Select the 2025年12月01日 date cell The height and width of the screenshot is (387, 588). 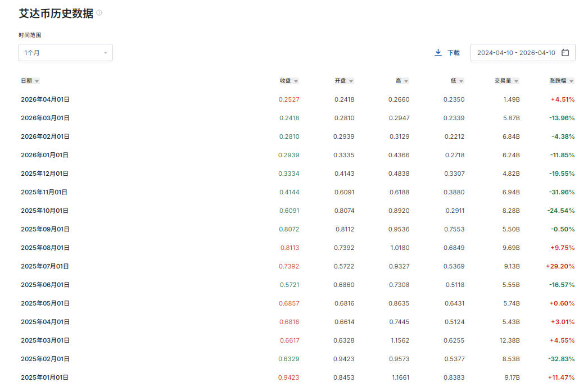(44, 174)
